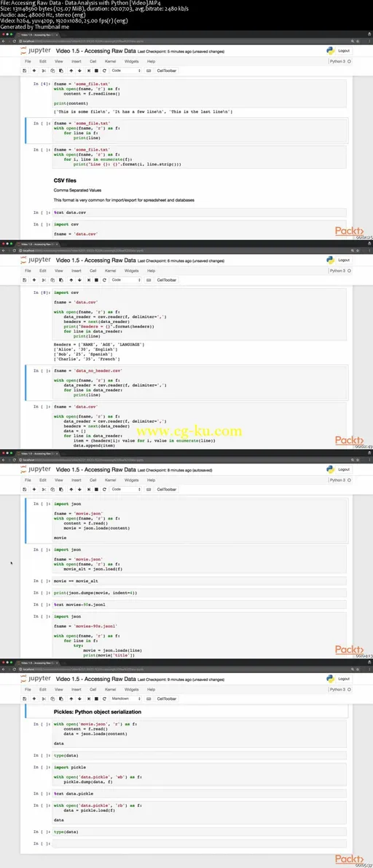Open Code cell-type dropdown in 8-minutes-ago frame
Image resolution: width=373 pixels, height=868 pixels.
click(x=125, y=490)
